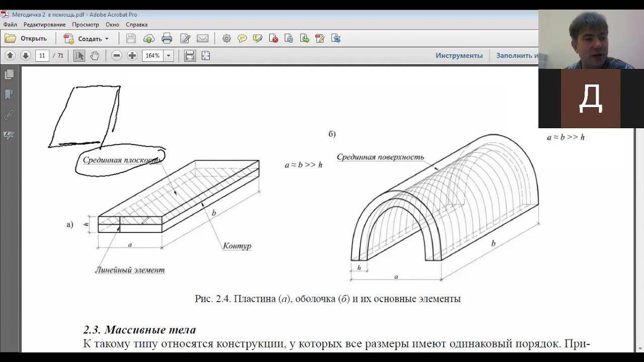Open the Инструменты panel

tap(459, 55)
